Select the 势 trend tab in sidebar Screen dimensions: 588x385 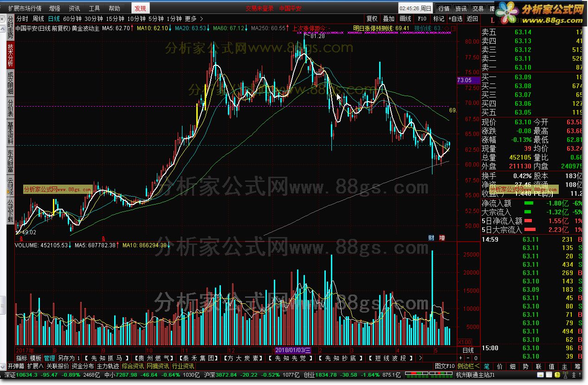point(525,366)
